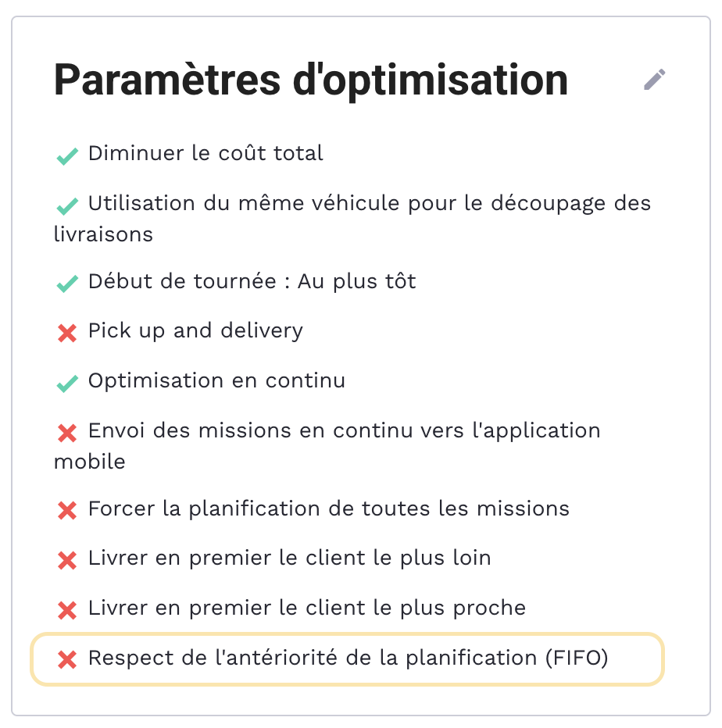Image resolution: width=722 pixels, height=728 pixels.
Task: Click the green check beside Début de tournée
Action: 67,284
